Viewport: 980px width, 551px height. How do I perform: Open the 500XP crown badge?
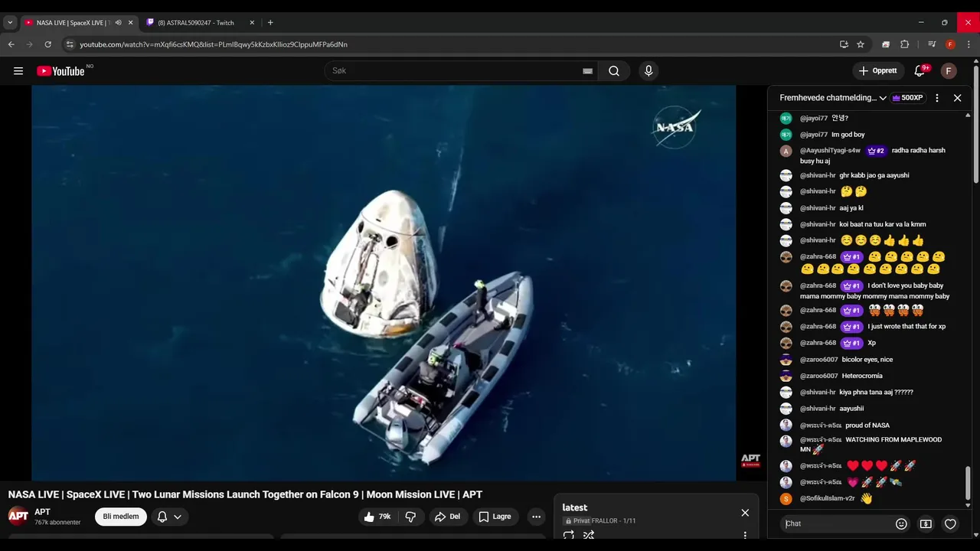click(907, 98)
